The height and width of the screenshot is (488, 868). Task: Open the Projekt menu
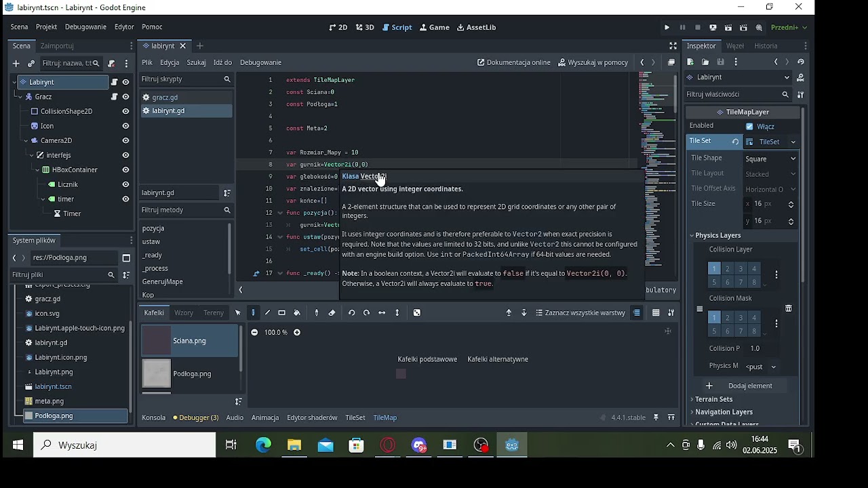click(46, 27)
